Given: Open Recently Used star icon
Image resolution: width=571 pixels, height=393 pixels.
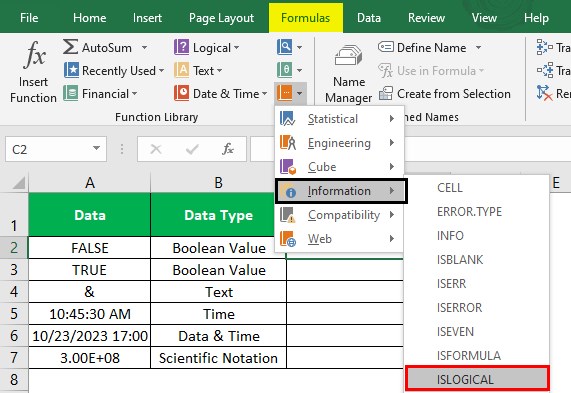Looking at the screenshot, I should [x=71, y=70].
